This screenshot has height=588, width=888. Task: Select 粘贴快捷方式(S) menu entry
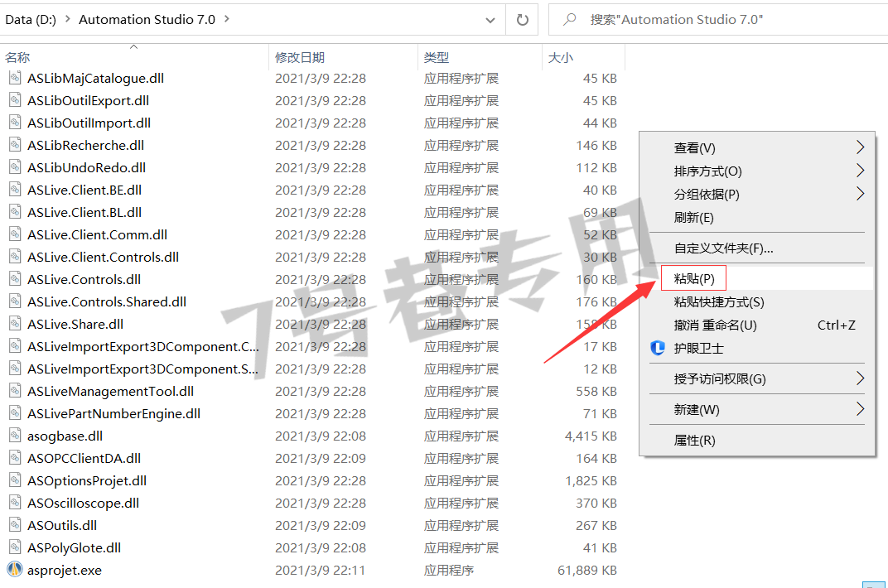point(757,301)
